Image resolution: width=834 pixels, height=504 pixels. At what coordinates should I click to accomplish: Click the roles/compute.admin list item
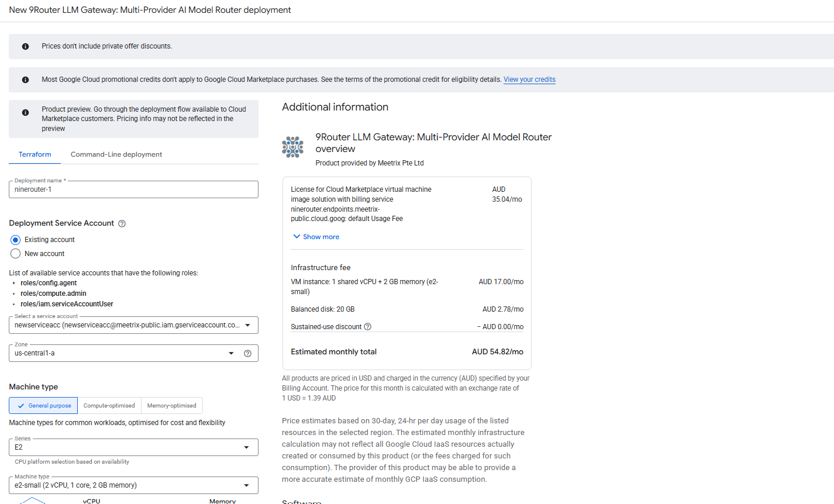[x=53, y=294]
